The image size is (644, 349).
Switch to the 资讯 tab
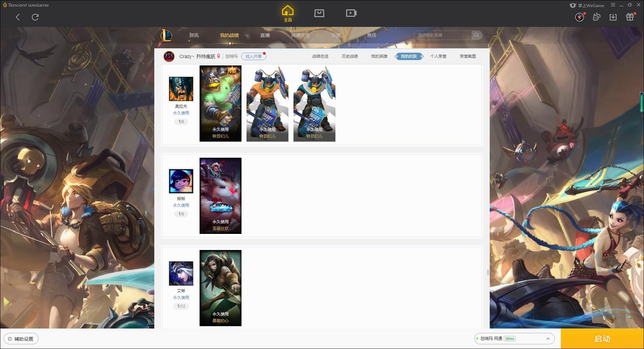click(194, 35)
